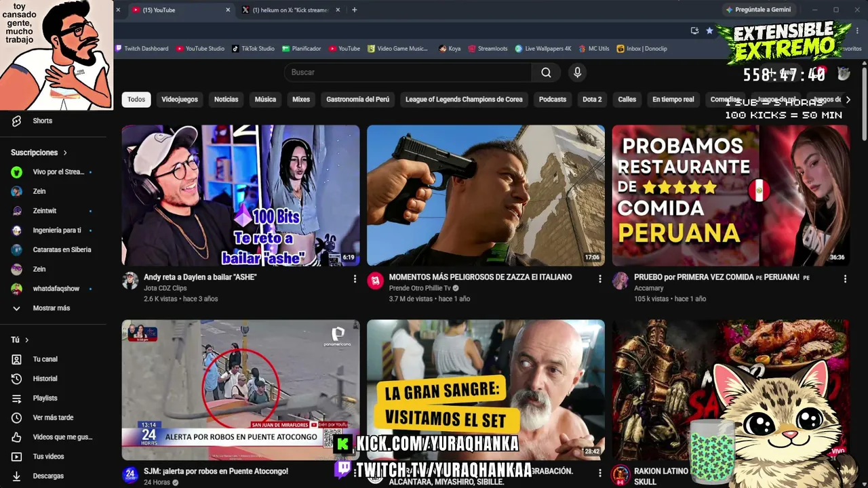Click the Buscar search field
The height and width of the screenshot is (488, 868).
[408, 73]
